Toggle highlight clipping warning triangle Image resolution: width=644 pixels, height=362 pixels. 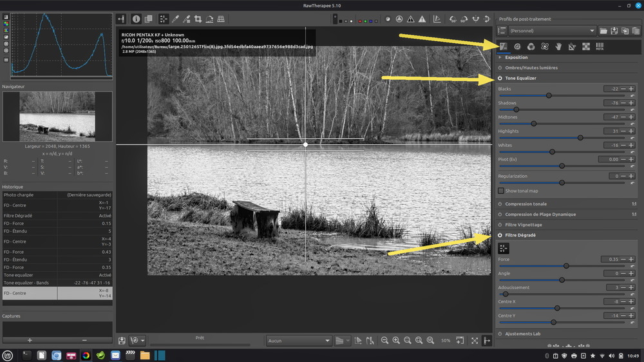[x=422, y=19]
